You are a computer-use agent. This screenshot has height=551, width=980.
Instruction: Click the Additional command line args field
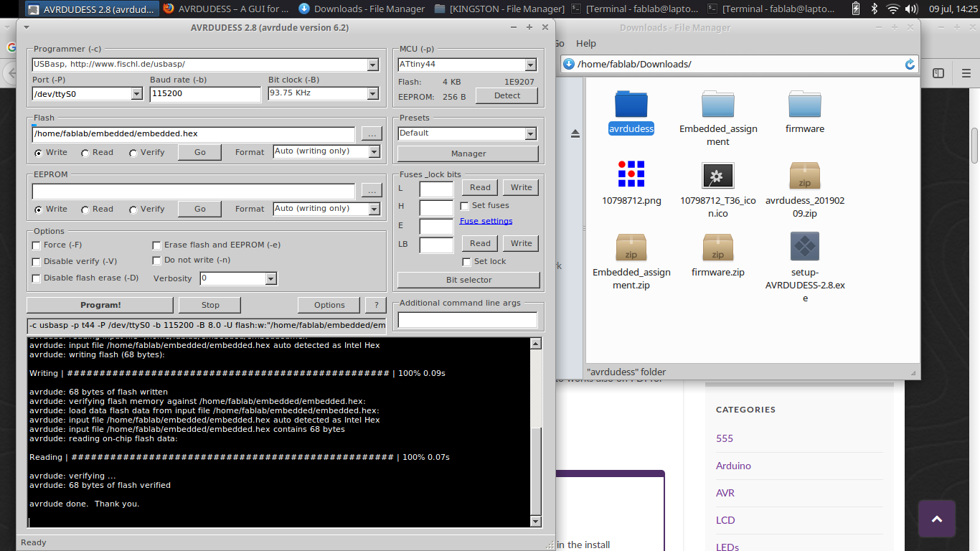tap(468, 320)
